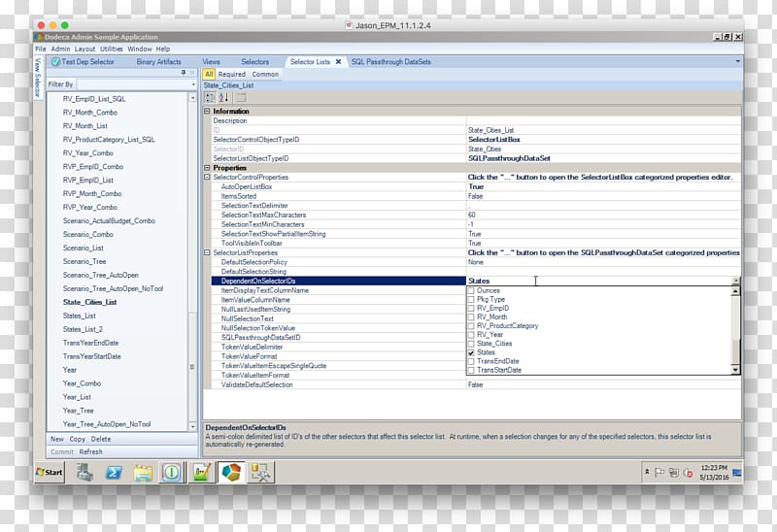This screenshot has width=777, height=532.
Task: Click the Action Center flag tray icon
Action: 659,473
